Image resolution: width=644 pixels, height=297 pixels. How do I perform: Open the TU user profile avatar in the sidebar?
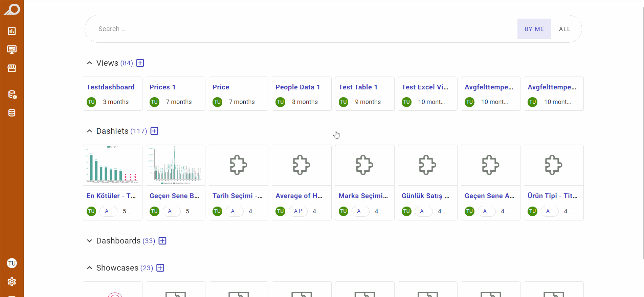click(x=12, y=263)
